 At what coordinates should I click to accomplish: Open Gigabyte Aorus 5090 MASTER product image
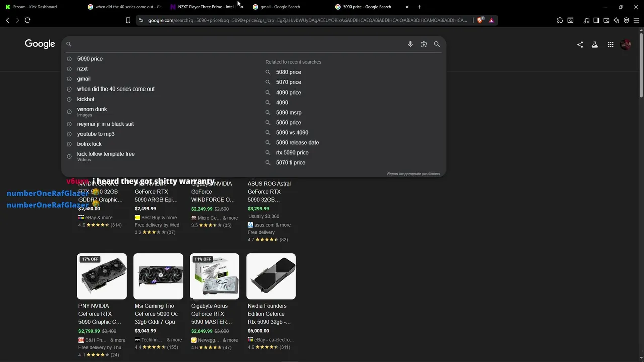(214, 277)
